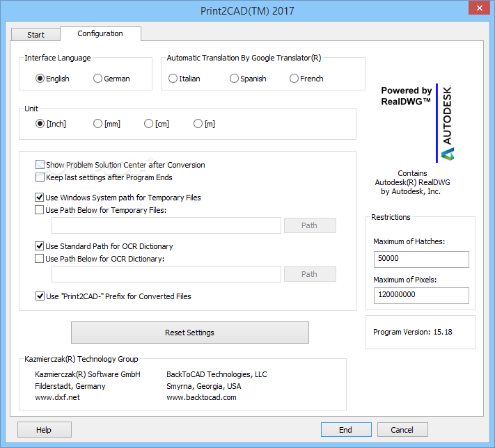Click the temporary files path text field

pyautogui.click(x=166, y=225)
